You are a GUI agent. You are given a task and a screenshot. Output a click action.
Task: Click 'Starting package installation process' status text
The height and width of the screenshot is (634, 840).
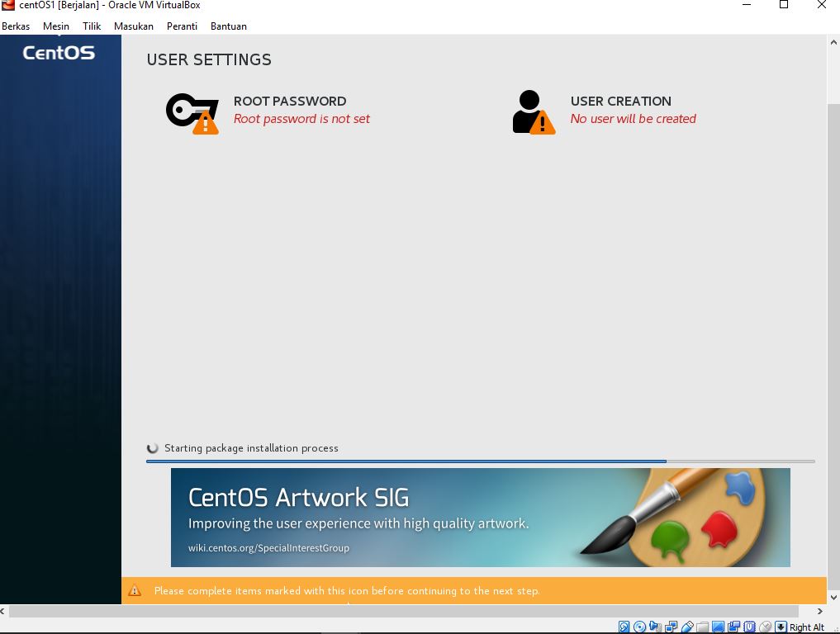(251, 448)
